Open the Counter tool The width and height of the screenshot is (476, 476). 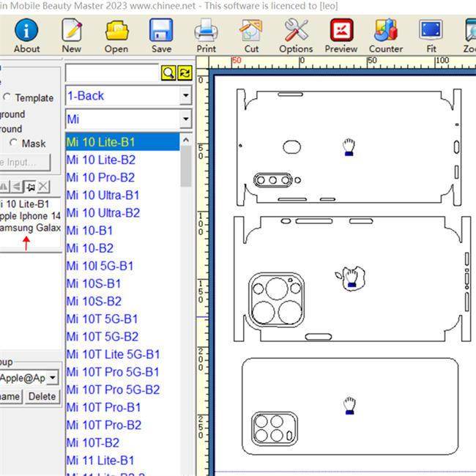(386, 35)
